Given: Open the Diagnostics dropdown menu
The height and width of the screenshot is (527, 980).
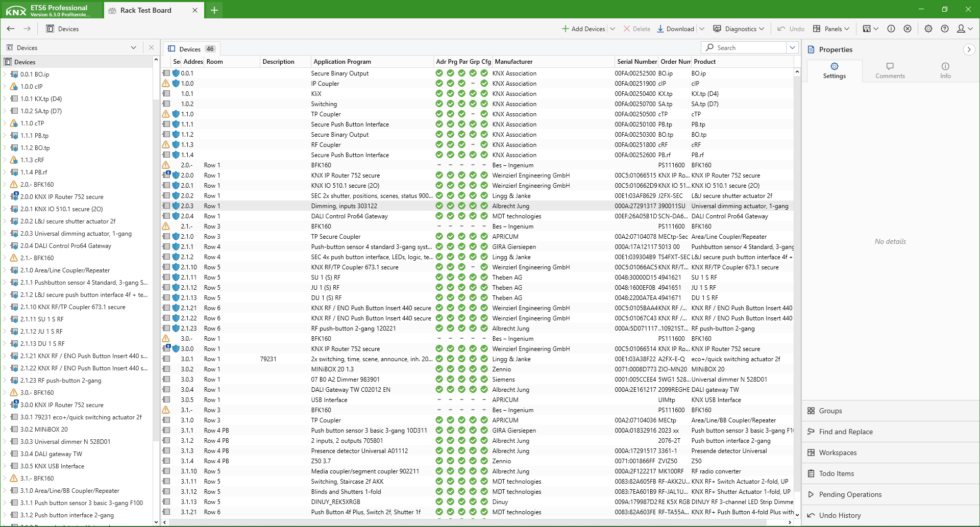Looking at the screenshot, I should tap(738, 29).
